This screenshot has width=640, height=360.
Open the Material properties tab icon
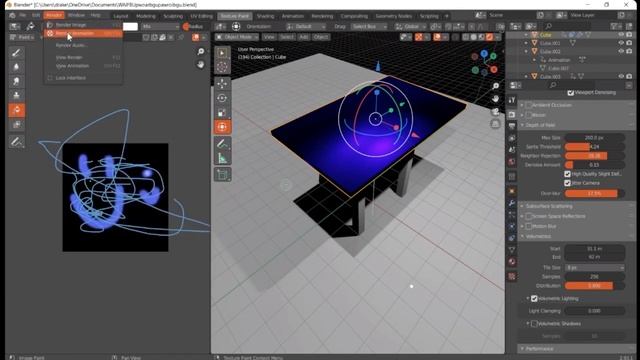click(x=512, y=262)
